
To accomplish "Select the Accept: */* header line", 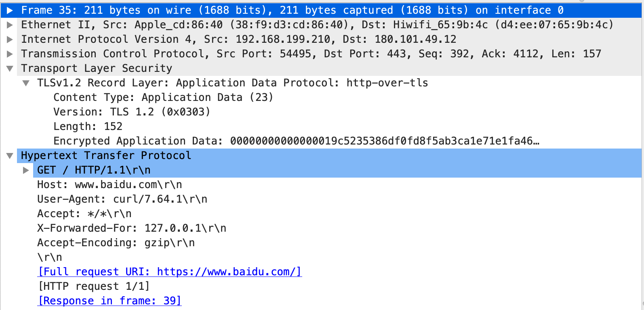I will point(84,214).
